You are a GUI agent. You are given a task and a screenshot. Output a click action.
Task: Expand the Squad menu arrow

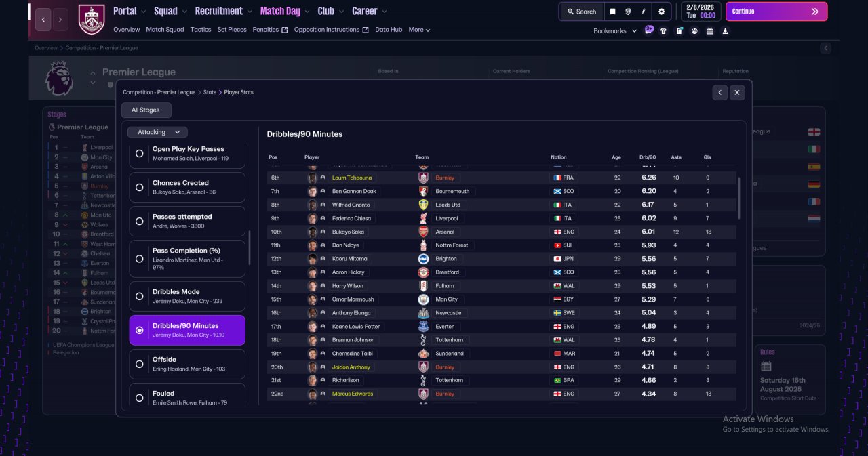click(x=184, y=12)
